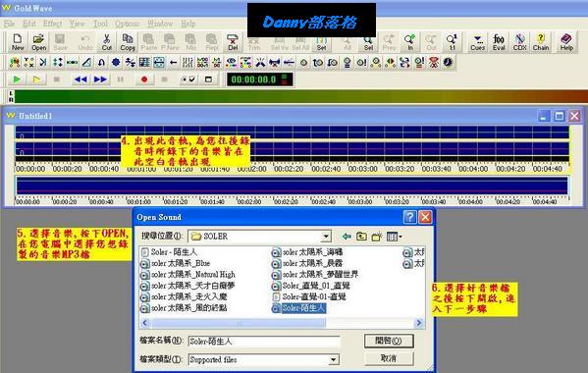Expand the Supported files type dropdown
The width and height of the screenshot is (588, 373).
tap(333, 360)
